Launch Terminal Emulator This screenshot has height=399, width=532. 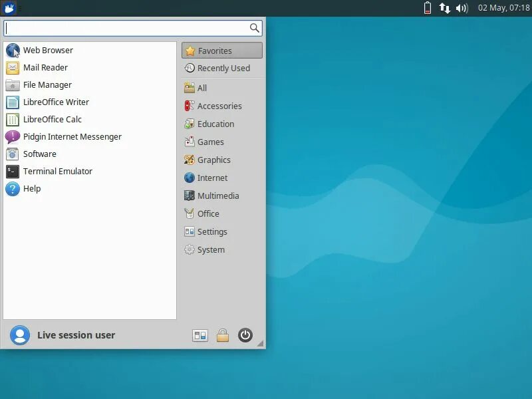click(x=90, y=172)
